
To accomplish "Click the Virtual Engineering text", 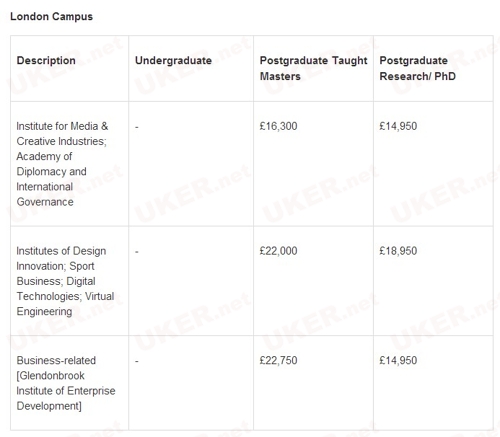I will [65, 304].
